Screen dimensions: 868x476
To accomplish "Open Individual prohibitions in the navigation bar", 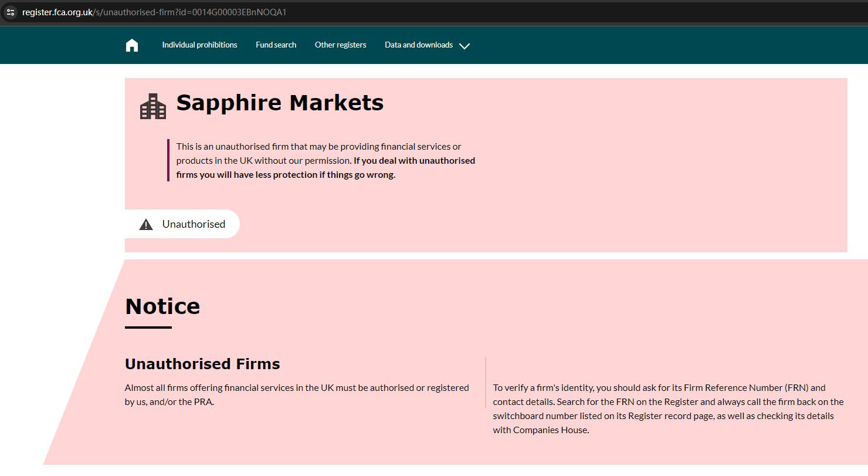I will [x=199, y=45].
